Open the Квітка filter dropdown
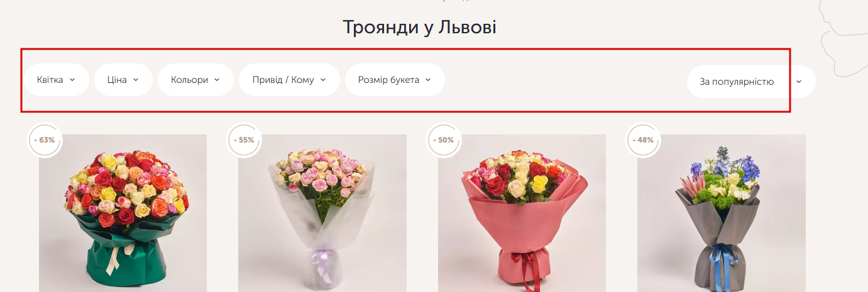Screen dimensions: 868x292 [x=57, y=80]
